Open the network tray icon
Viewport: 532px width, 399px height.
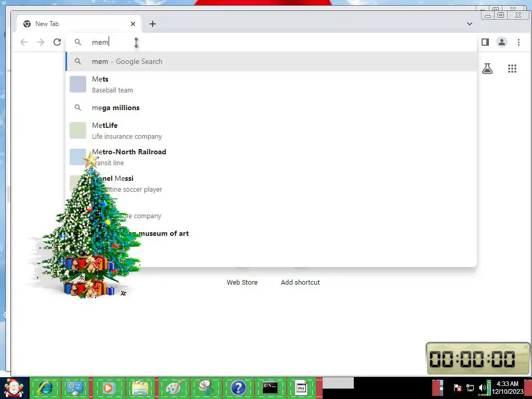click(470, 388)
